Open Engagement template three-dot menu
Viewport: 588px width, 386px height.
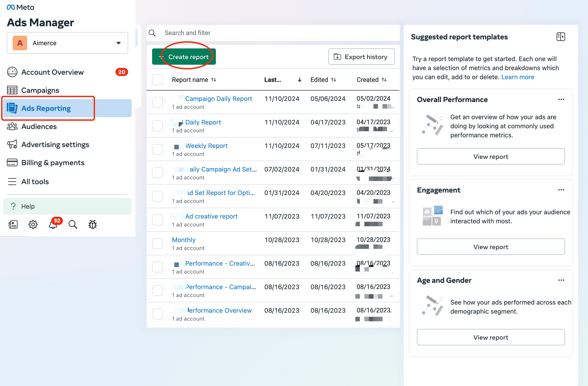point(561,190)
